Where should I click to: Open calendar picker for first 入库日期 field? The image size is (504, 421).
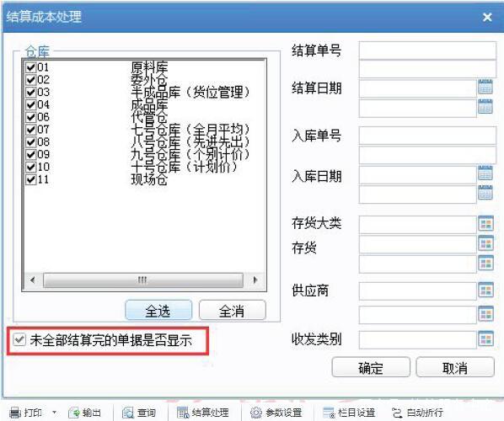click(x=485, y=173)
